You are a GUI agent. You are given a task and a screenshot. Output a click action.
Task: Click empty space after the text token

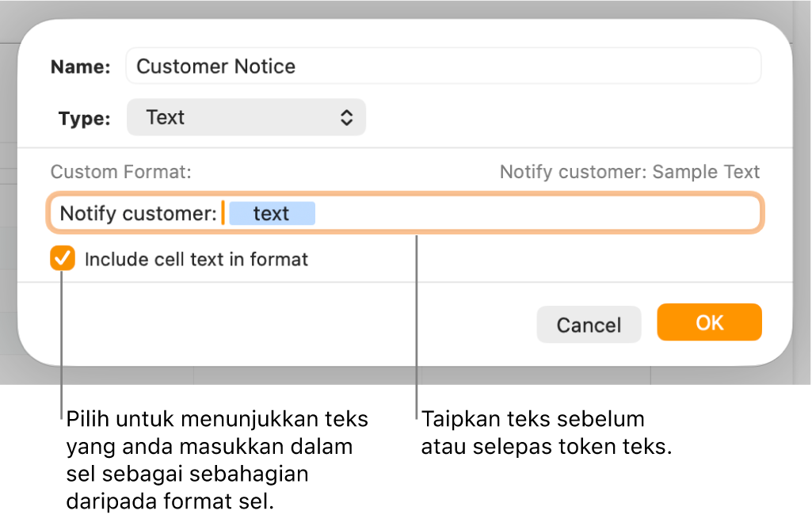pos(539,214)
